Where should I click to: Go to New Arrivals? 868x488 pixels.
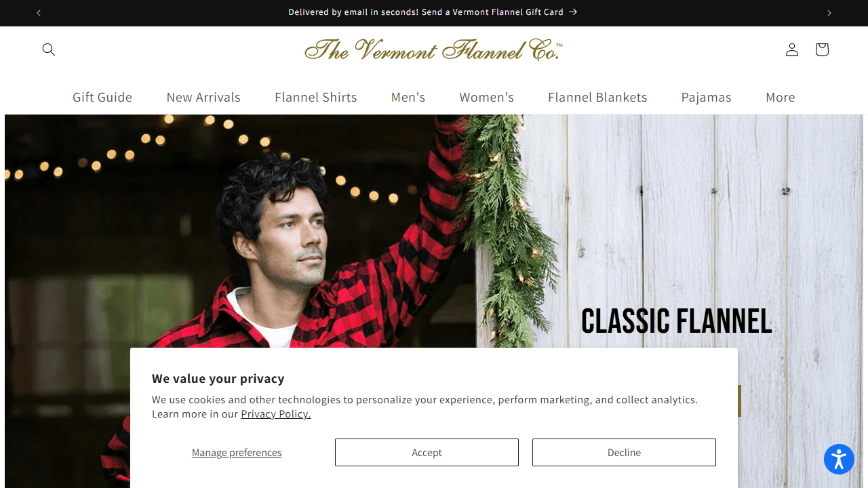tap(203, 97)
